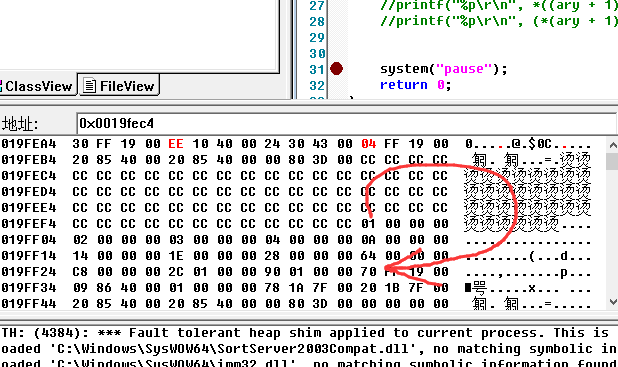Click the 1E byte in row 019FF14
This screenshot has width=618, height=367.
coord(176,256)
